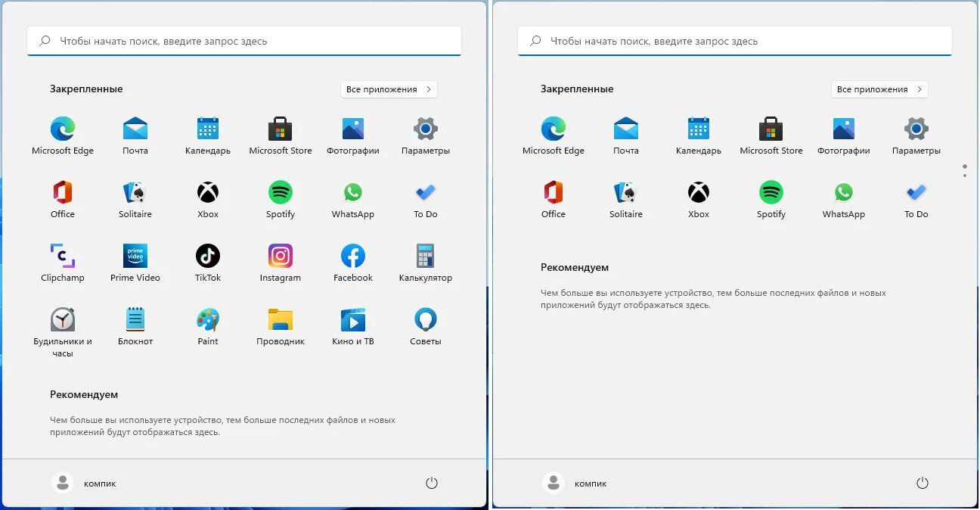
Task: Open Календарь in left Start menu
Action: coord(208,136)
